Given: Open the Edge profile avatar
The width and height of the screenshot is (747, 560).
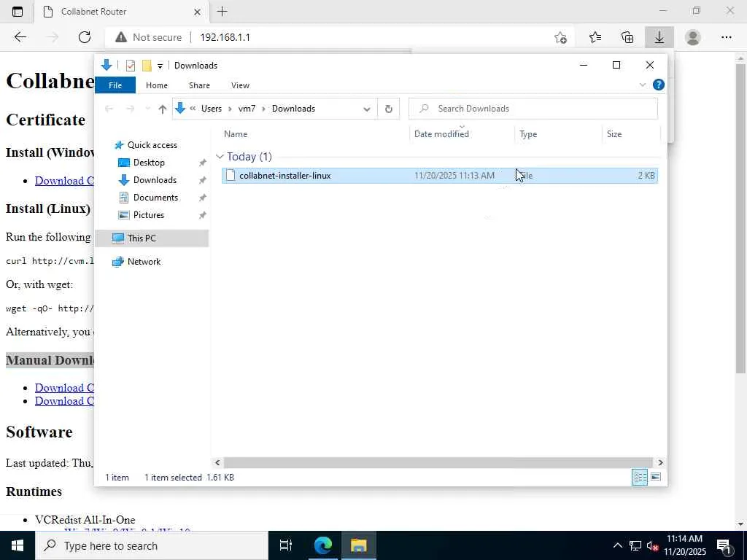Looking at the screenshot, I should (693, 37).
